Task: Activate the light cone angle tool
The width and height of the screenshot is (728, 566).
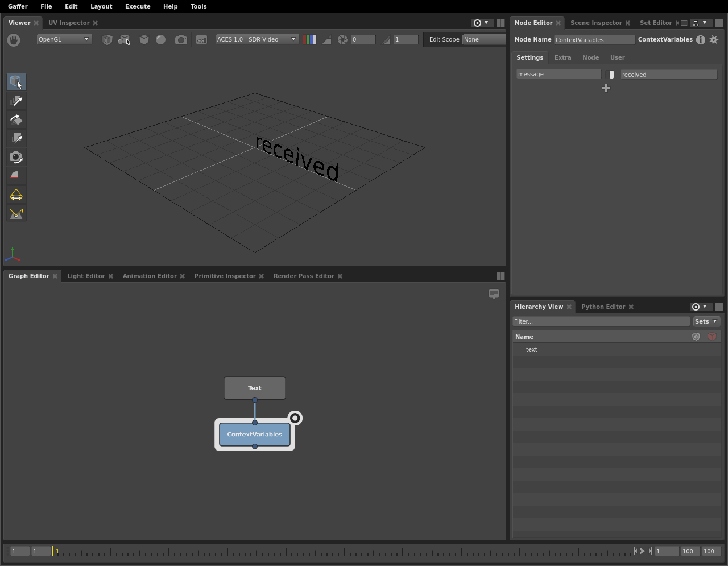Action: click(x=16, y=195)
